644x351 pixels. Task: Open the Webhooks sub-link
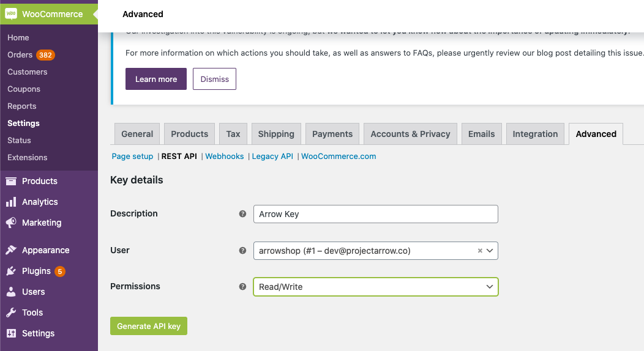(225, 156)
